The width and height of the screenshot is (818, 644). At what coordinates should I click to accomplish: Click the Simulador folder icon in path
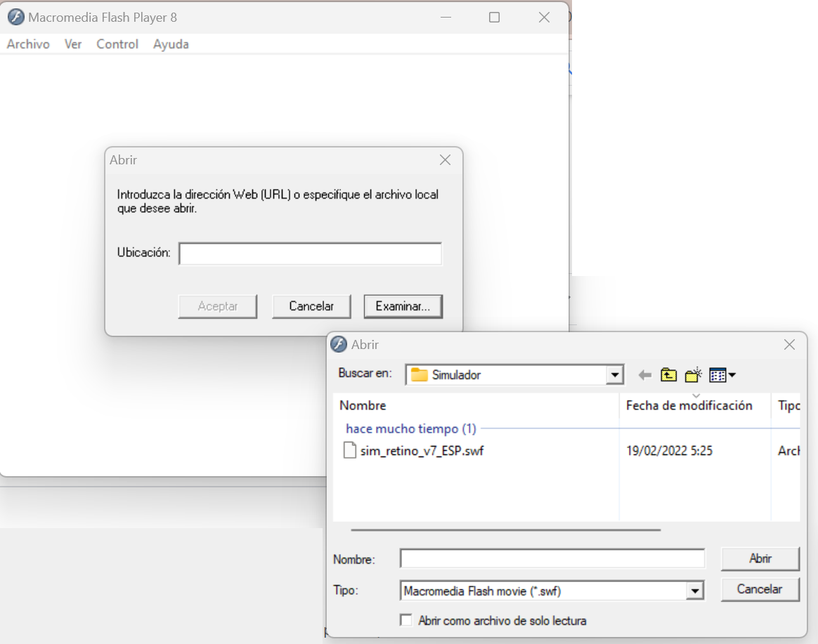coord(420,375)
